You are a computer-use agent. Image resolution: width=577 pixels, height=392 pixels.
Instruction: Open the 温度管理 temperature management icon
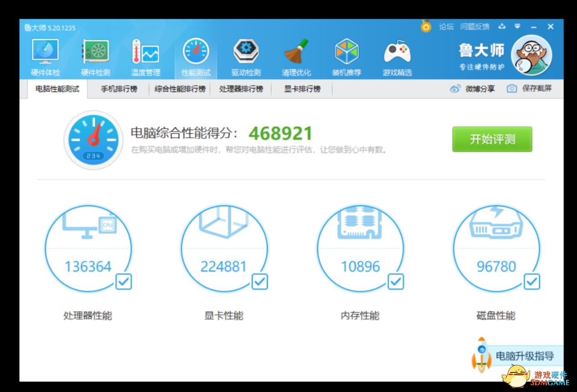coord(146,52)
